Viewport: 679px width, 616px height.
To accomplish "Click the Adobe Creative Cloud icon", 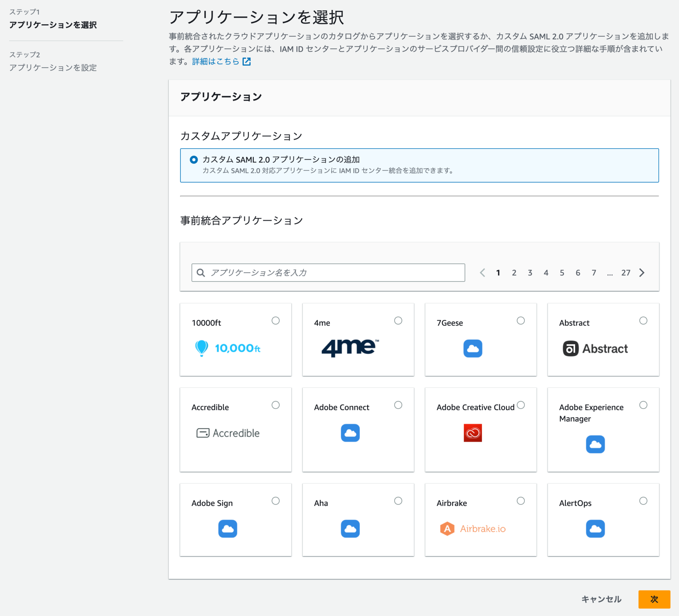I will click(x=473, y=433).
